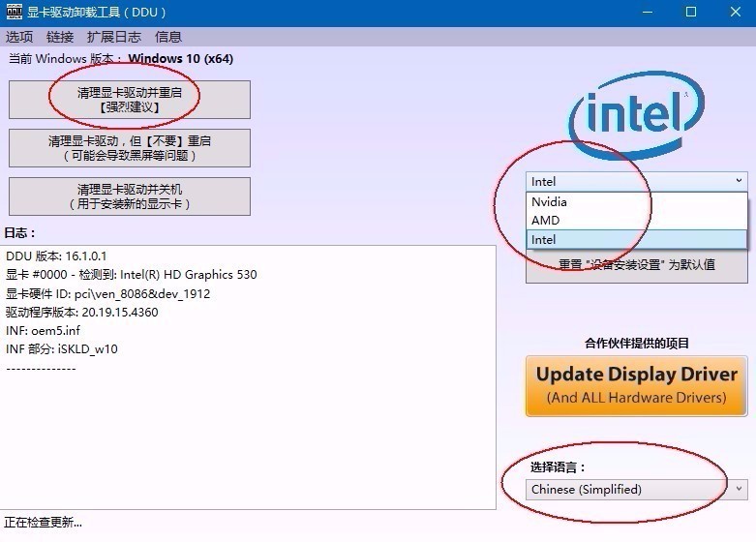Click the 日志 label
Screen dimensions: 756x542
[x=19, y=233]
